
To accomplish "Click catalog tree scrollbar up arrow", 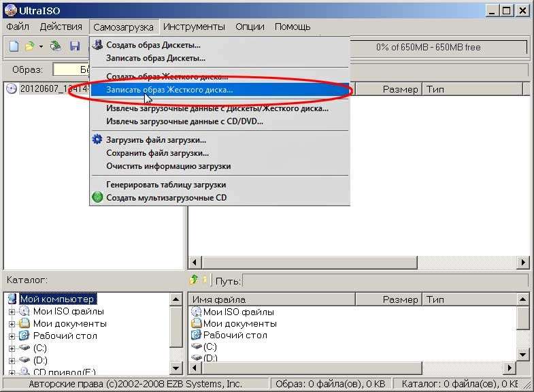I will (176, 299).
